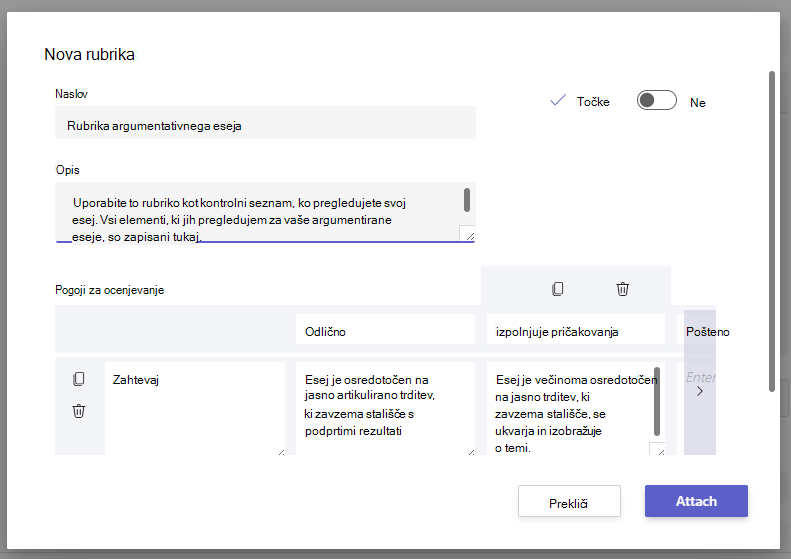This screenshot has height=559, width=791.
Task: Click the Prekliči button
Action: click(569, 501)
